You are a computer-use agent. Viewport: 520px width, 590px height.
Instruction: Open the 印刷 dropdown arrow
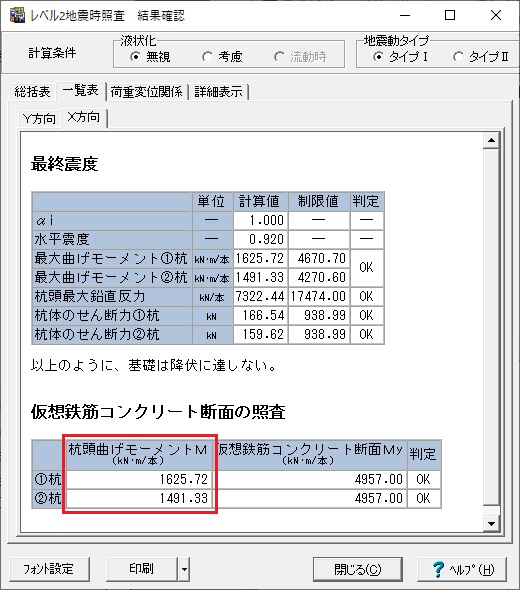pyautogui.click(x=184, y=569)
